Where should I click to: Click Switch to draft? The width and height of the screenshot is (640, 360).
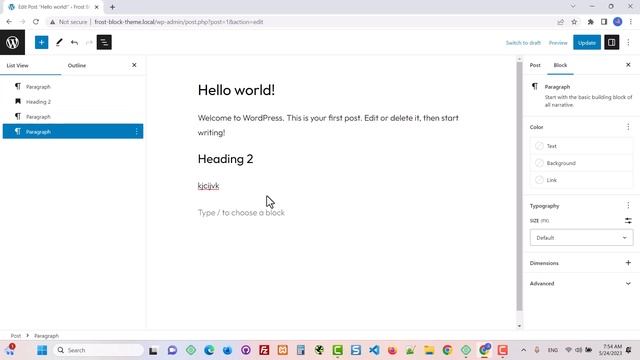coord(523,43)
